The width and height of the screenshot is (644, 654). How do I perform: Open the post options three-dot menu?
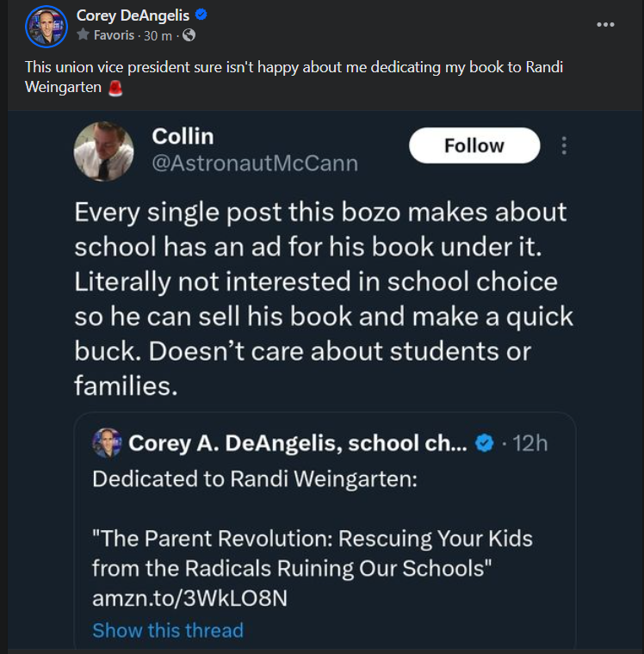[x=605, y=25]
